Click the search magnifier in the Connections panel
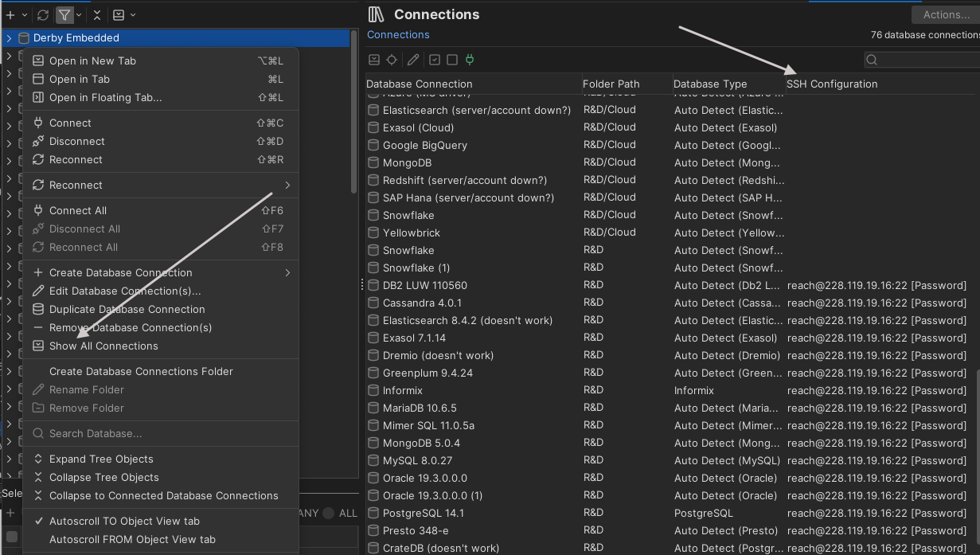 tap(872, 59)
